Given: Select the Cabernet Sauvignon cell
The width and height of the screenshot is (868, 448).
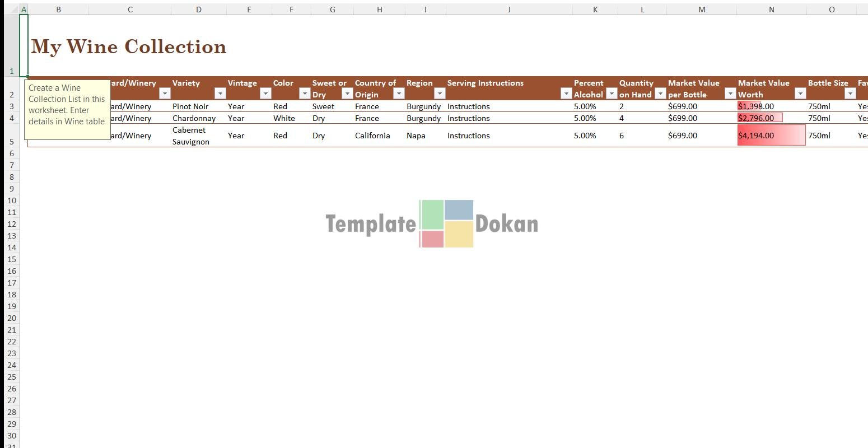Looking at the screenshot, I should pyautogui.click(x=198, y=136).
